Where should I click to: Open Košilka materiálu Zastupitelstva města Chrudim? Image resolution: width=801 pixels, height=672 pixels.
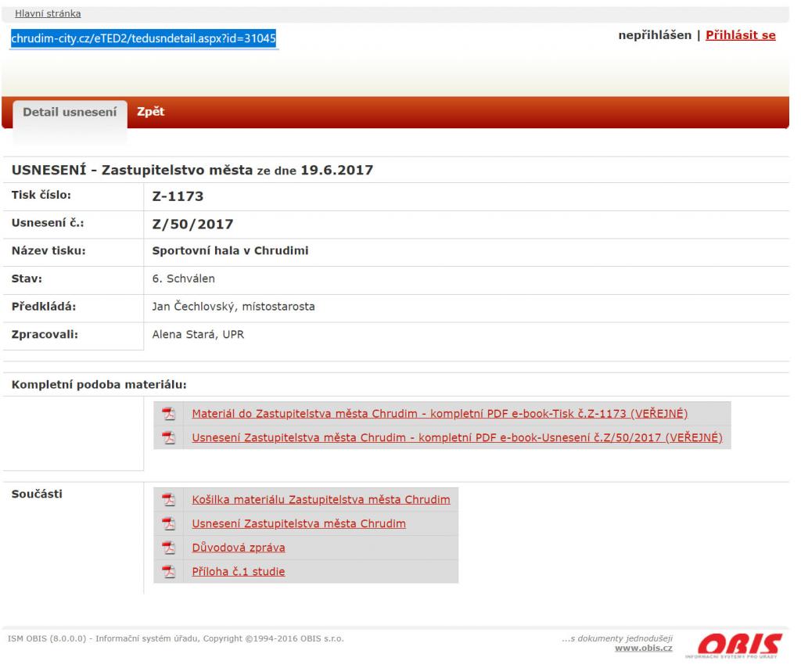coord(321,500)
